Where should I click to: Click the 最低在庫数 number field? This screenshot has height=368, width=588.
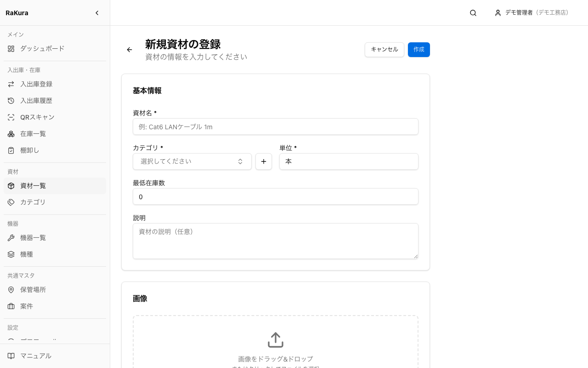[276, 196]
